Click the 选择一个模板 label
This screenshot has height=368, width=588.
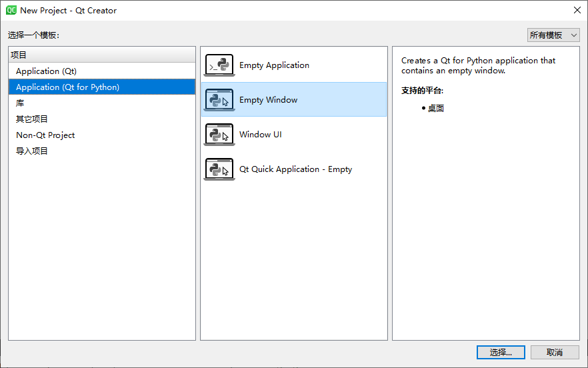pos(34,35)
